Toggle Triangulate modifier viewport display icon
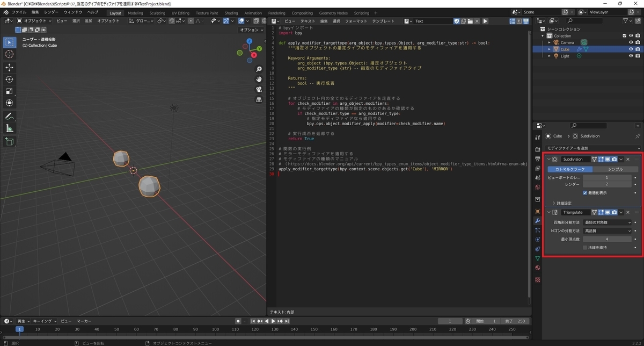Screen dimensions: 644x346 point(608,212)
